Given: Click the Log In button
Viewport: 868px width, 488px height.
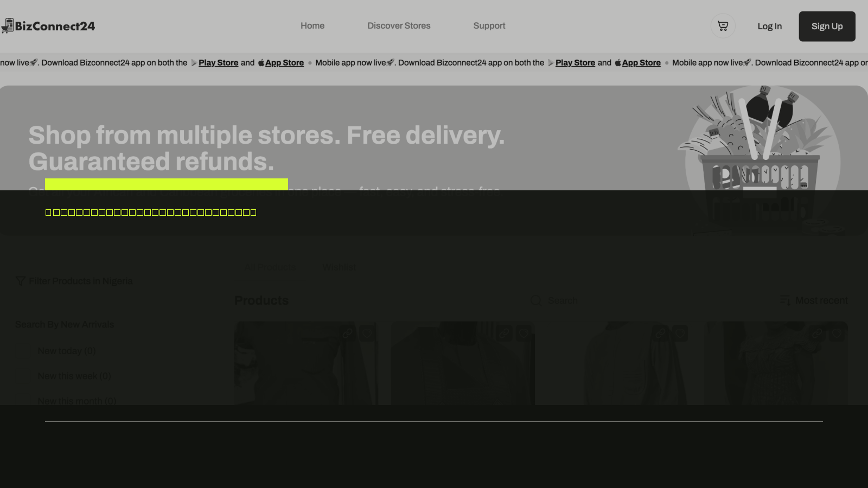Looking at the screenshot, I should [x=770, y=27].
